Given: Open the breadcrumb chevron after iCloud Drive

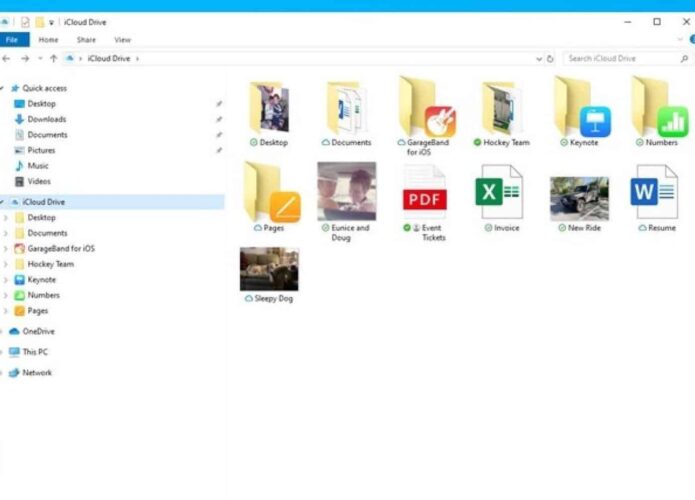Looking at the screenshot, I should click(x=137, y=59).
